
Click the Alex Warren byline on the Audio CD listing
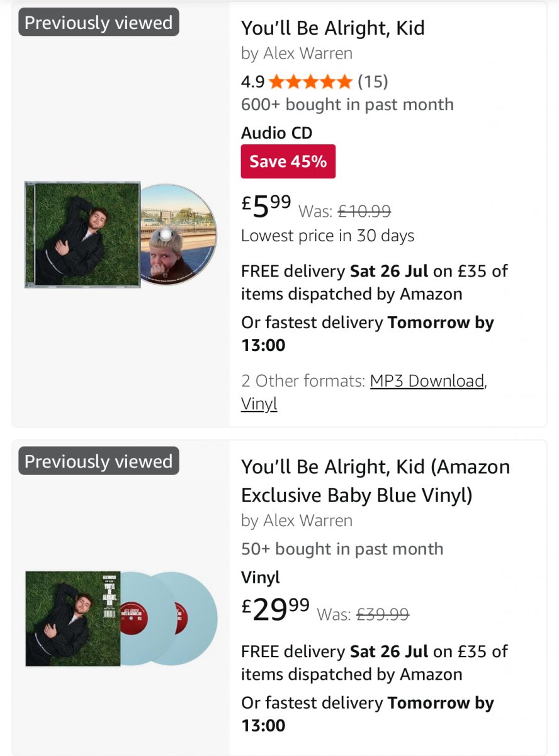tap(296, 54)
